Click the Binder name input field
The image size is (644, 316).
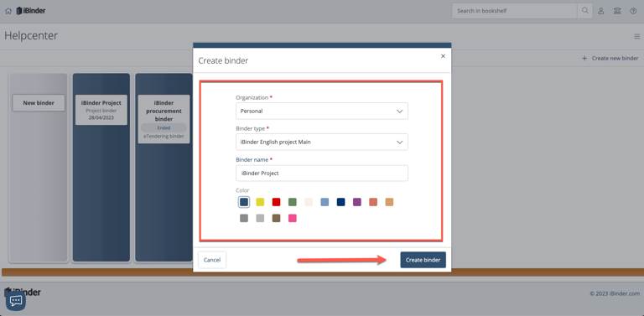pos(322,174)
